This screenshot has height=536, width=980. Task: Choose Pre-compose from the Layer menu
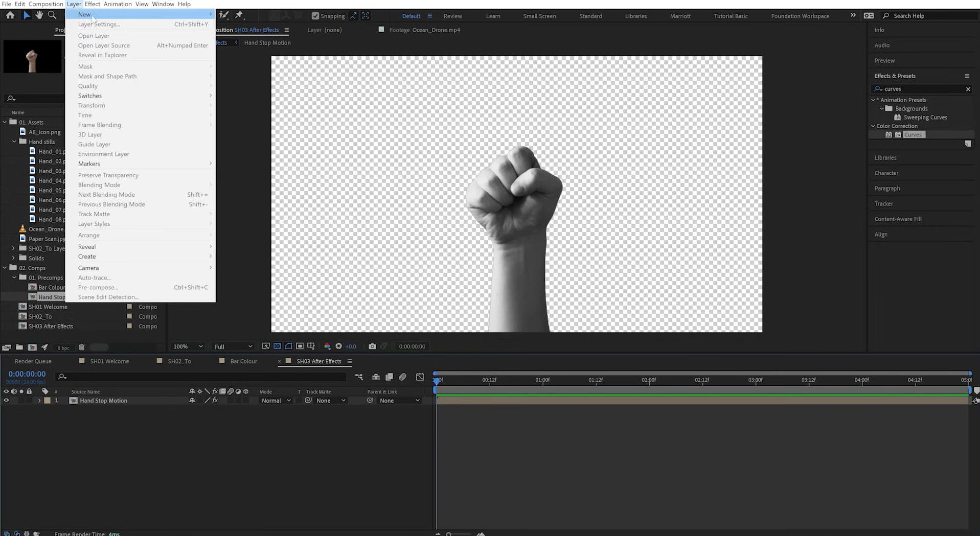click(98, 287)
